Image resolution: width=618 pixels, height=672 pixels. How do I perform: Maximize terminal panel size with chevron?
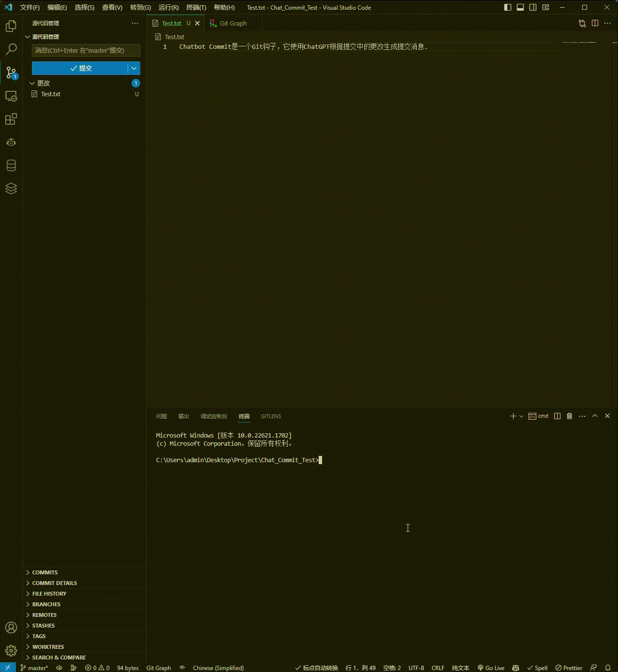click(x=595, y=416)
